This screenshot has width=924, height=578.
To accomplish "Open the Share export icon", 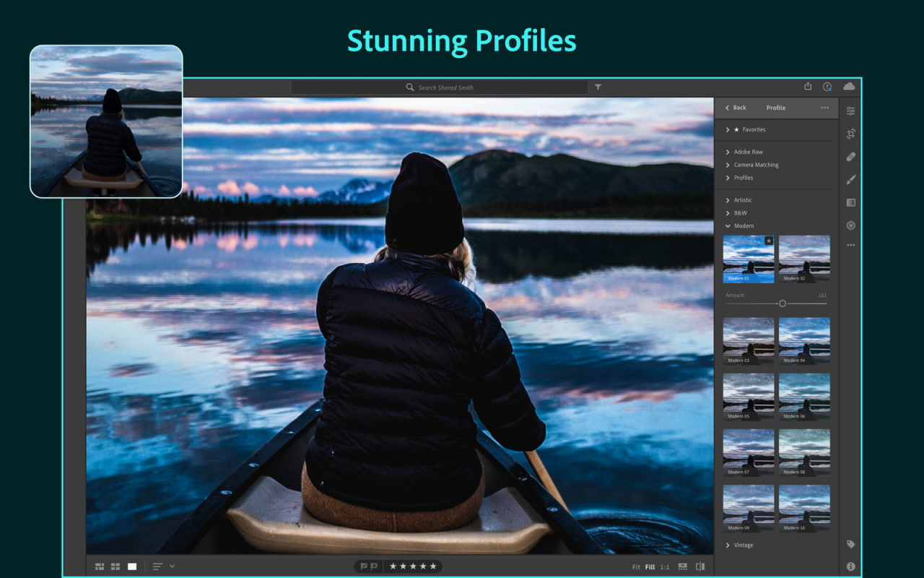I will (808, 87).
